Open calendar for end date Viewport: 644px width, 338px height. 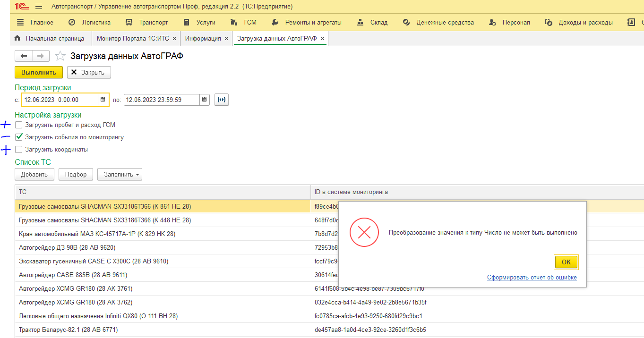tap(205, 100)
